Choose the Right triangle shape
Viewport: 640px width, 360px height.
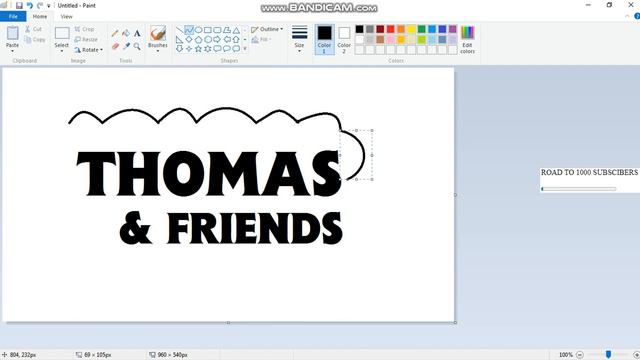click(180, 40)
